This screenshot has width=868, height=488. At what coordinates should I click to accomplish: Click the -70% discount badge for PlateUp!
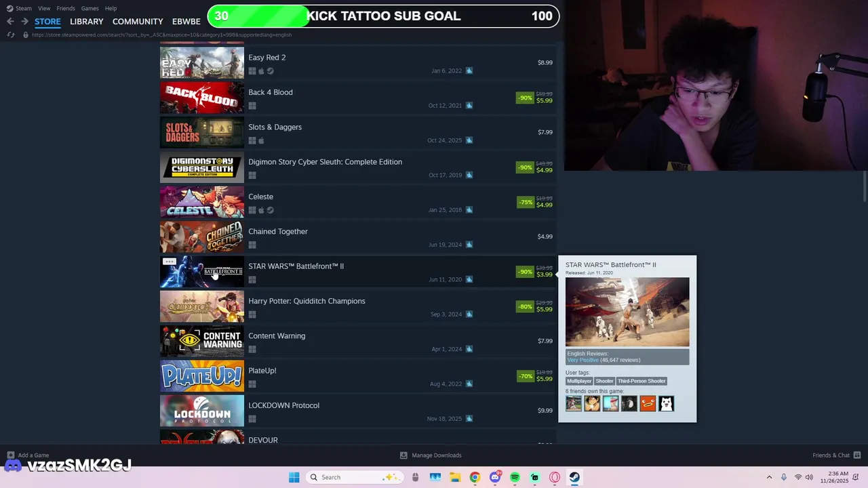(x=526, y=375)
